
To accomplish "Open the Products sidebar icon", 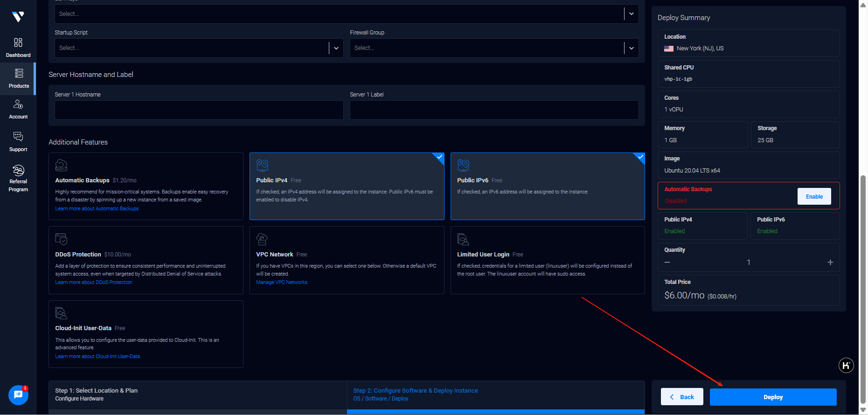I will (x=18, y=78).
